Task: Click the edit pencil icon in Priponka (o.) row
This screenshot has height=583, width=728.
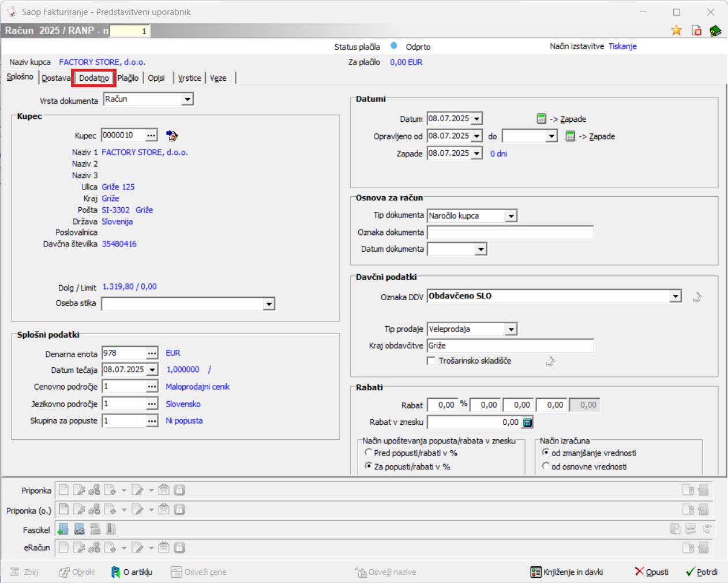Action: tap(137, 509)
